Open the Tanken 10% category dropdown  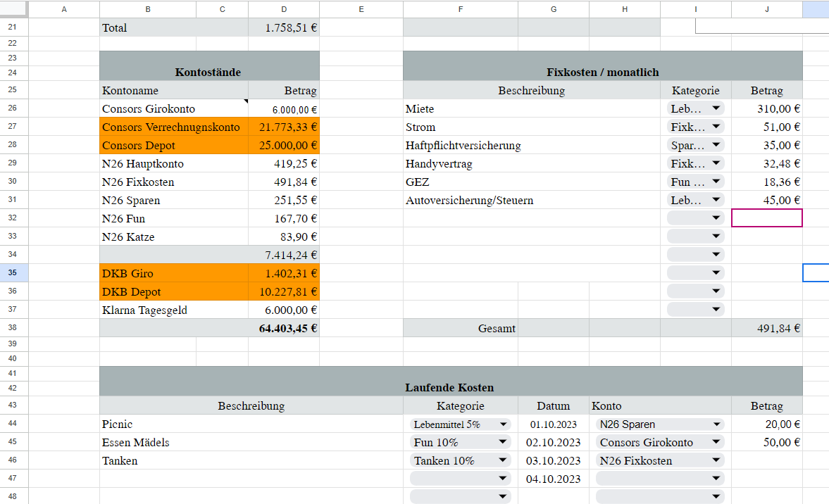coord(460,460)
